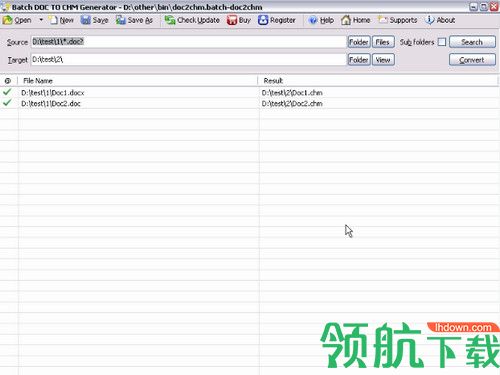Click the green checkmark for Doc2.doc
500x375 pixels.
coord(7,103)
